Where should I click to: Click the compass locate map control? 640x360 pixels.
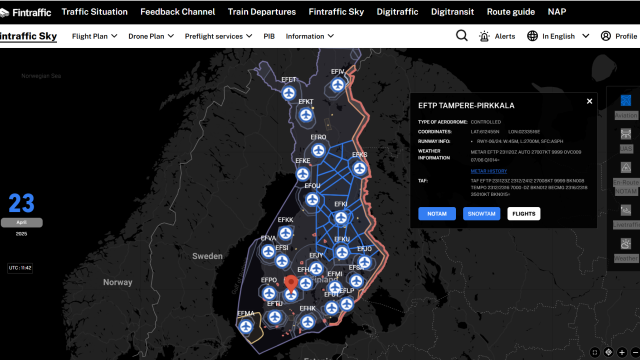tap(608, 352)
